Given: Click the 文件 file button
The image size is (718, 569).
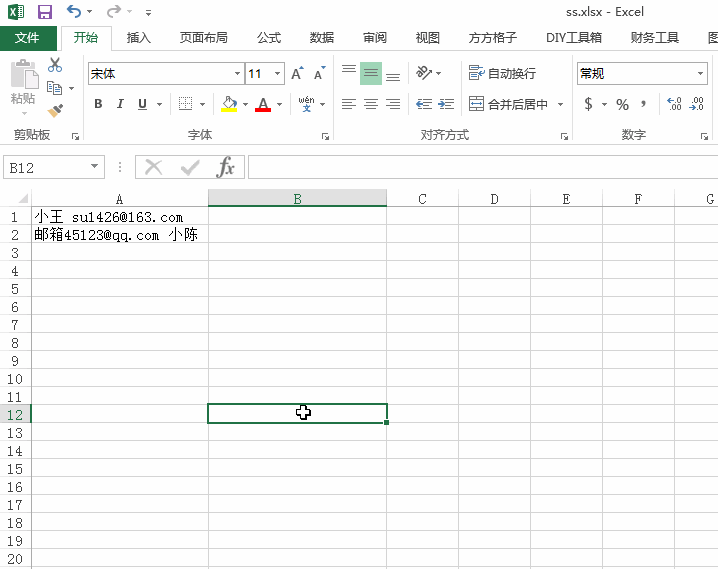Looking at the screenshot, I should (x=28, y=38).
